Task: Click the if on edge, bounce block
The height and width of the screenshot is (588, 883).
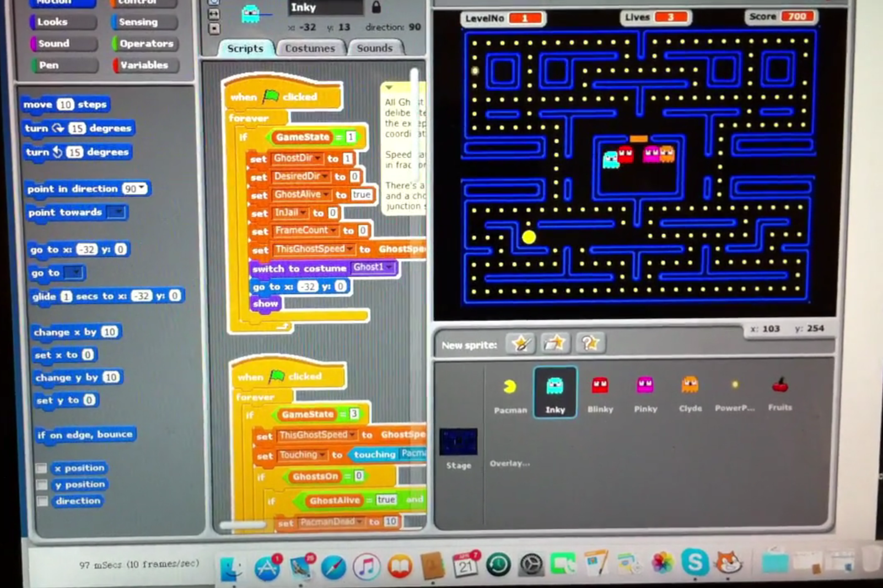Action: click(x=85, y=434)
